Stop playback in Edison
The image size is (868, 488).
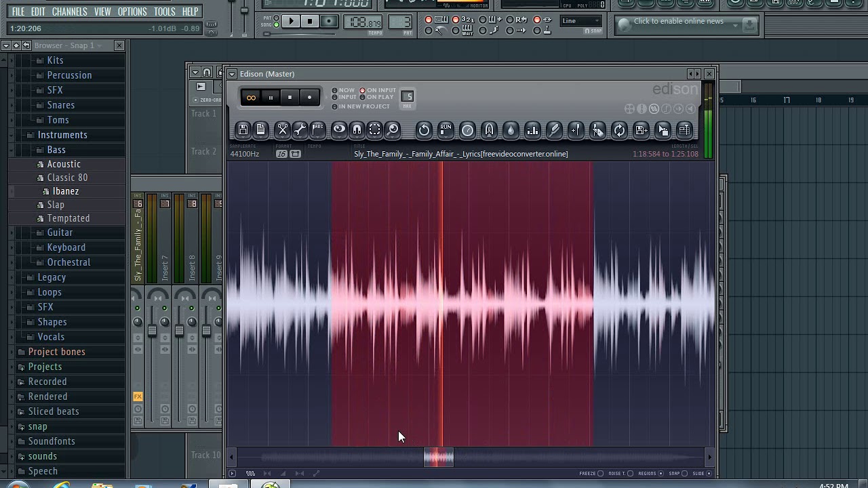pyautogui.click(x=290, y=98)
